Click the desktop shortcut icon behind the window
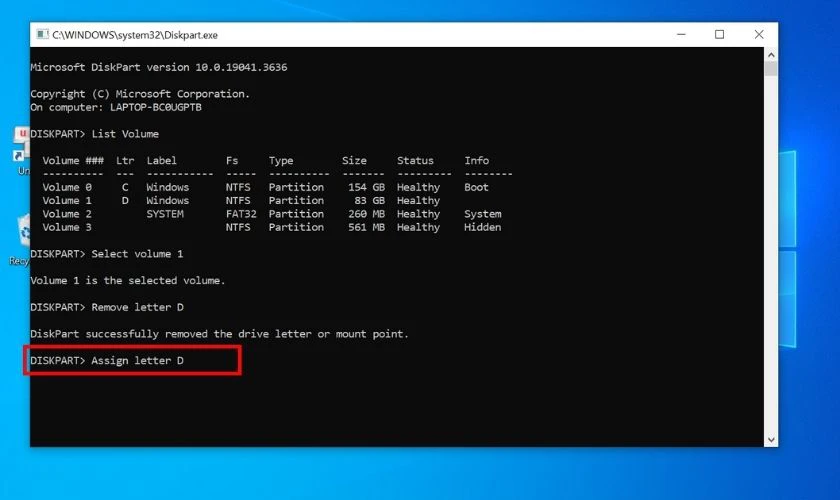840x500 pixels. coord(21,151)
